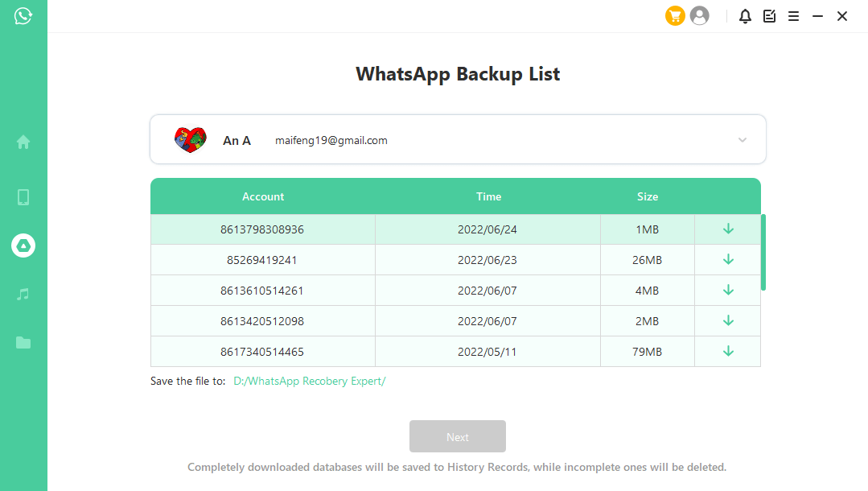Viewport: 868px width, 491px height.
Task: Open the Google Drive backup sidebar icon
Action: click(23, 245)
